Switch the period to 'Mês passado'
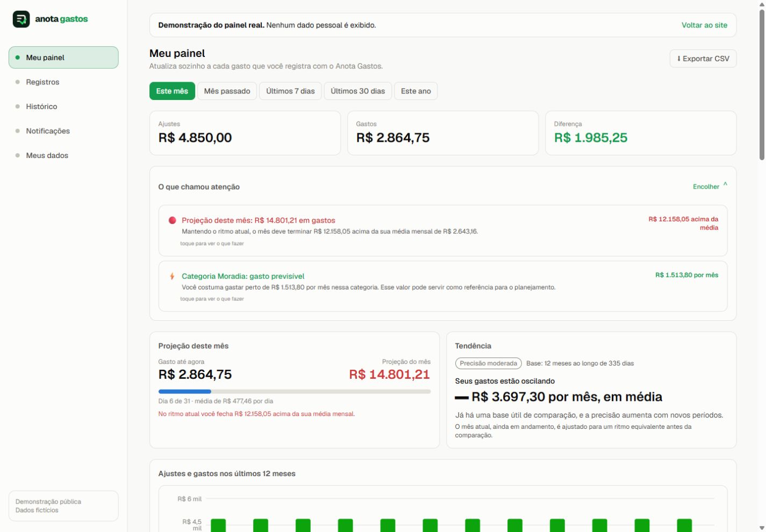766x532 pixels. click(227, 91)
